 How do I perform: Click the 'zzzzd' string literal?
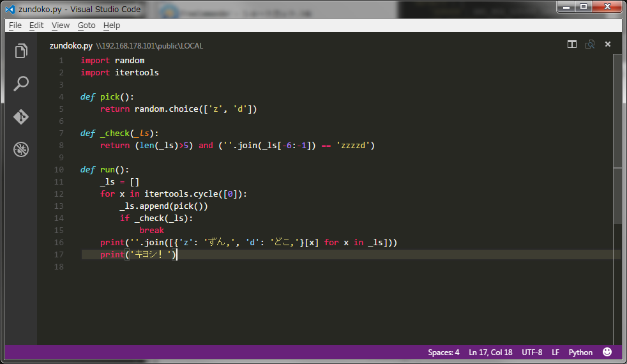pos(353,145)
